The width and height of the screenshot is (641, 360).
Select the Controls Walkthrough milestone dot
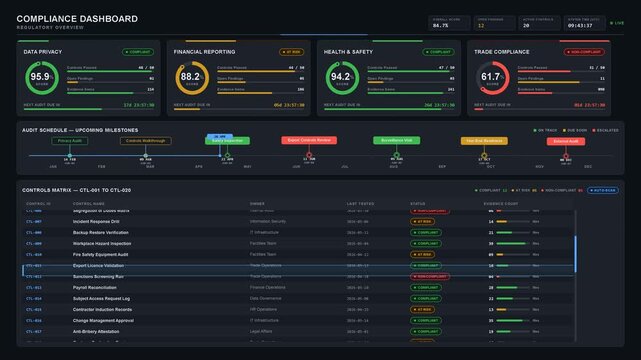point(146,155)
